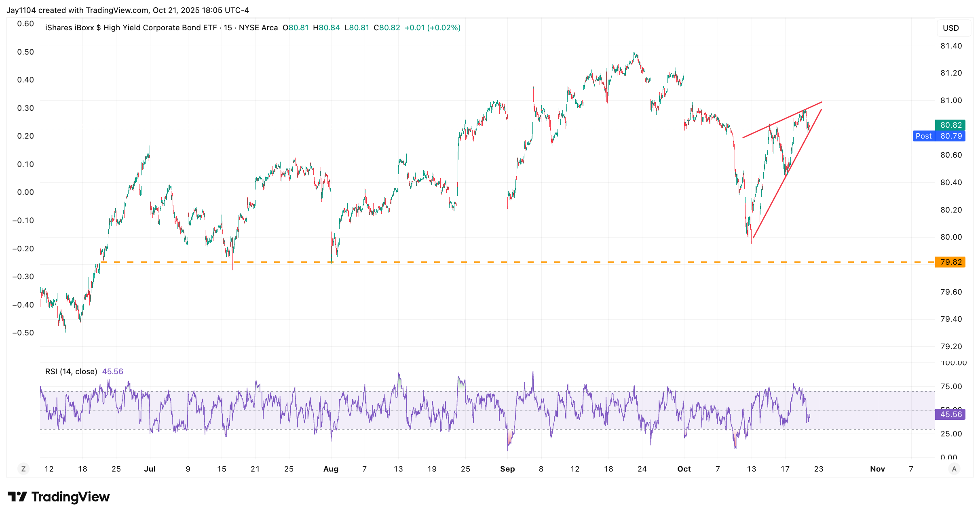Select the RSI (14, close) indicator label
980x516 pixels.
click(71, 371)
